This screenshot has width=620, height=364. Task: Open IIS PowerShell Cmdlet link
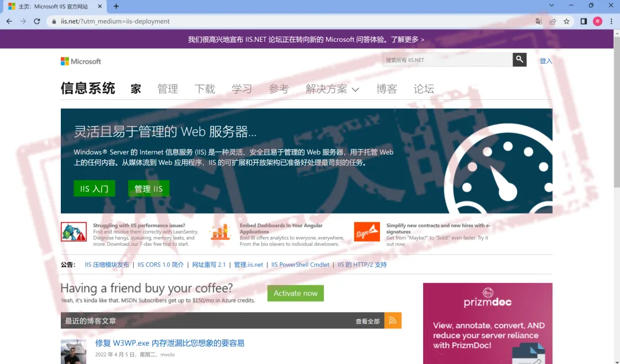300,265
